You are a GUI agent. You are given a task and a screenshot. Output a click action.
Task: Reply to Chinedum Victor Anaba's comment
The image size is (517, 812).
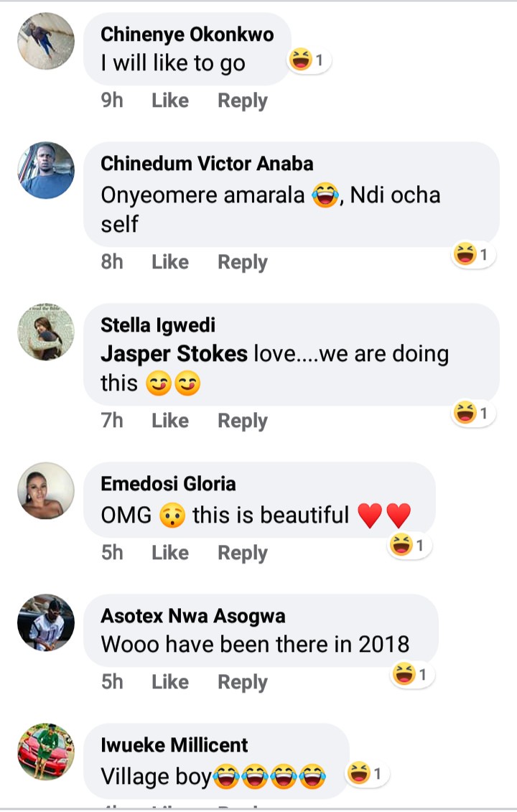click(243, 262)
